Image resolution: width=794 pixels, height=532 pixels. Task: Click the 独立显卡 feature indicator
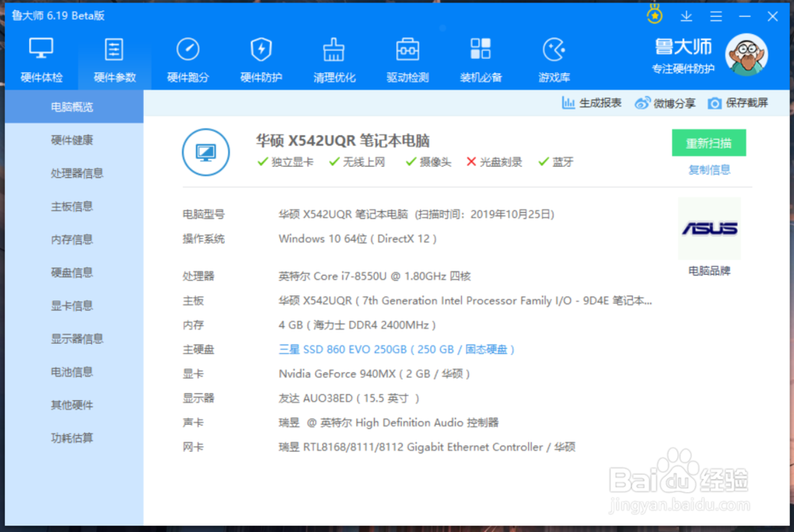[286, 162]
